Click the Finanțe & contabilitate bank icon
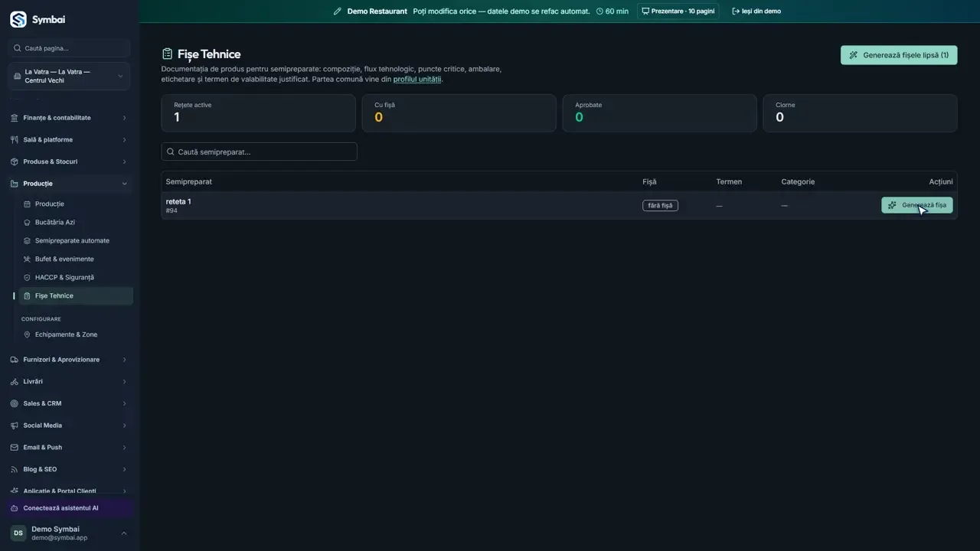The height and width of the screenshot is (551, 980). pos(15,118)
